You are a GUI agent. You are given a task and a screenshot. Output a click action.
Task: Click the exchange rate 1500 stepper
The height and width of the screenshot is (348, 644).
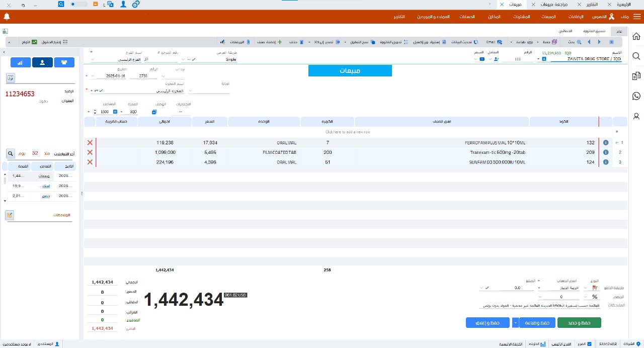click(x=95, y=112)
